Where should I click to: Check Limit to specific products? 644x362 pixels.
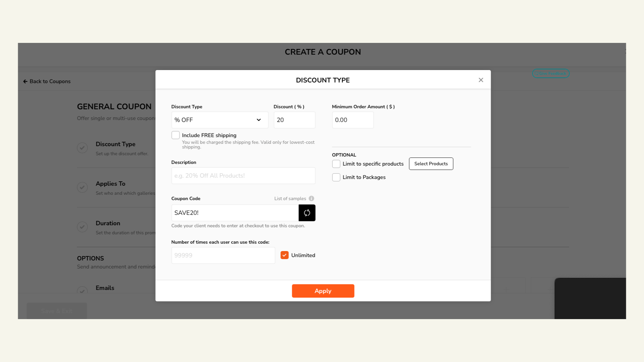click(x=336, y=164)
